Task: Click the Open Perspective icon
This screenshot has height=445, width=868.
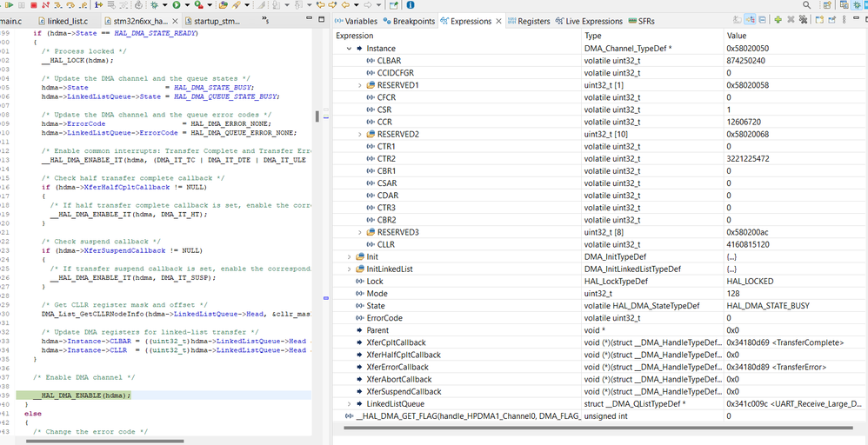Action: (827, 5)
